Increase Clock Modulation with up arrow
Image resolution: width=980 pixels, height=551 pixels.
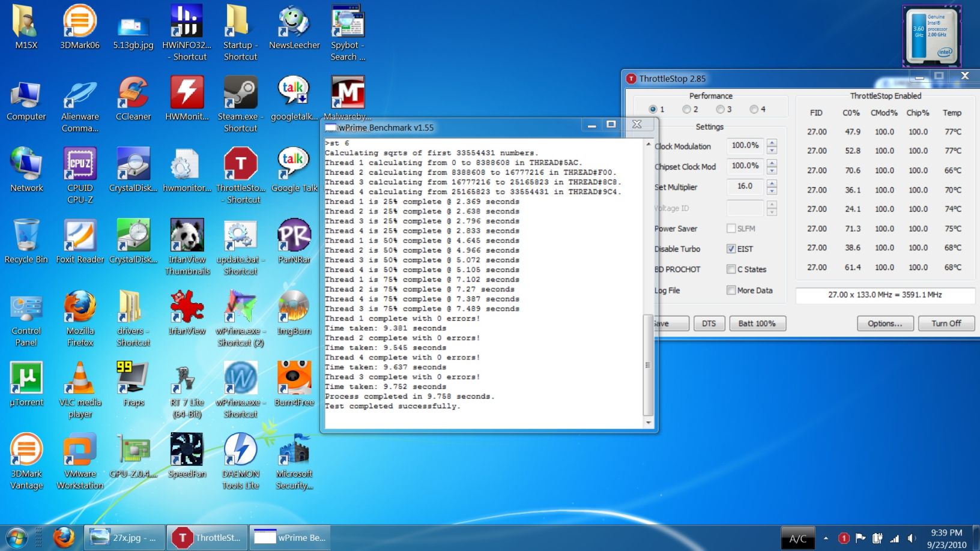click(x=772, y=142)
